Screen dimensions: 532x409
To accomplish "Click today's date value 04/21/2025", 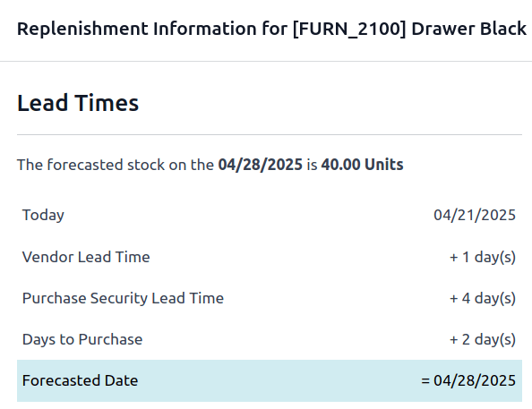I will [x=475, y=215].
